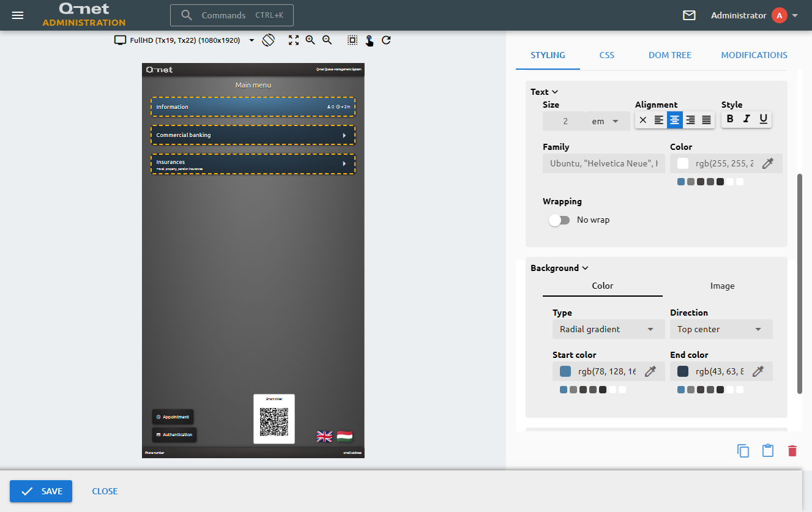Click the Commands search box
The width and height of the screenshot is (812, 512).
click(x=232, y=15)
